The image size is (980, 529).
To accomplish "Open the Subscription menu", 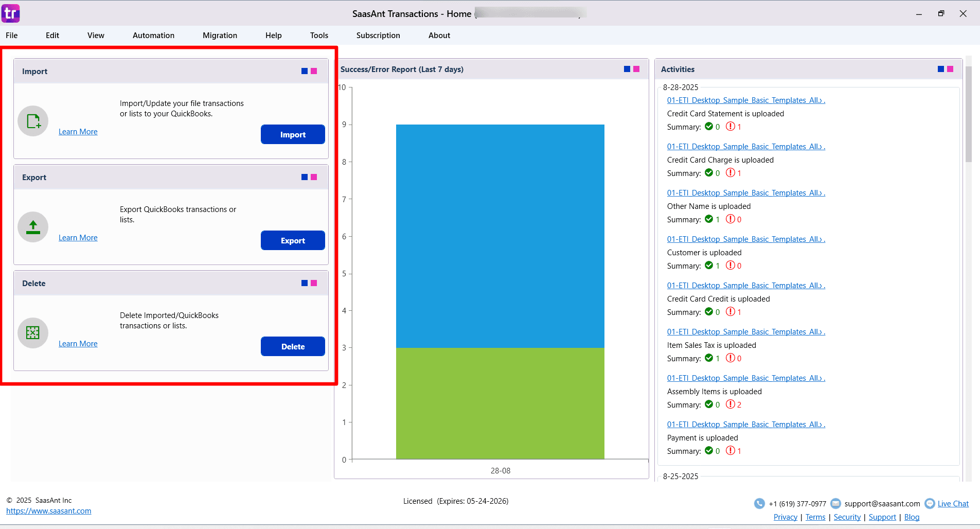I will 378,35.
